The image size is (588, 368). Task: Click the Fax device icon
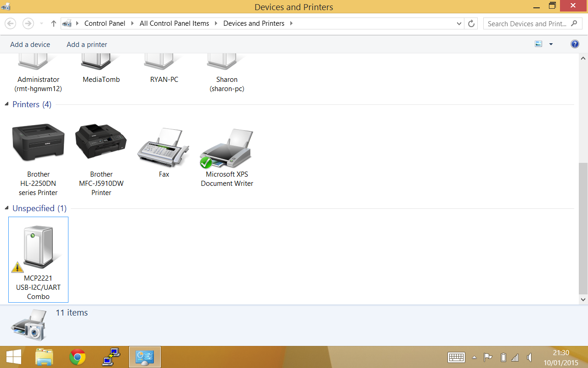[x=164, y=147]
